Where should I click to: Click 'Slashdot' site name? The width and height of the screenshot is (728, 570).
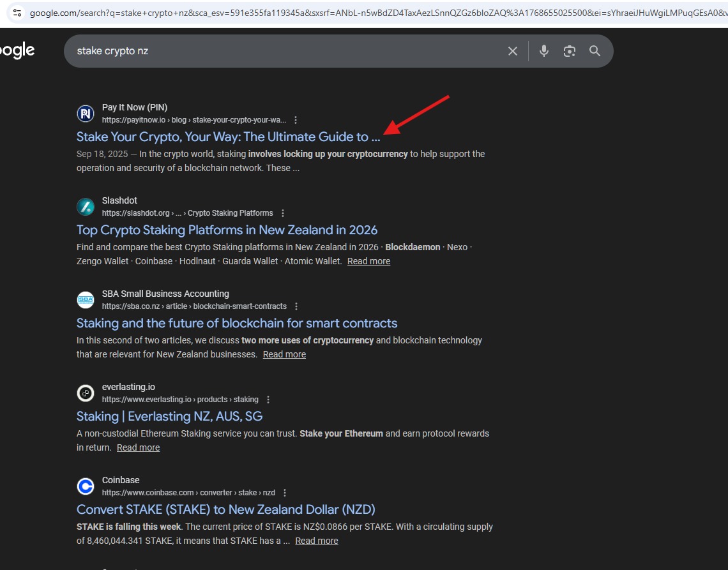click(119, 201)
